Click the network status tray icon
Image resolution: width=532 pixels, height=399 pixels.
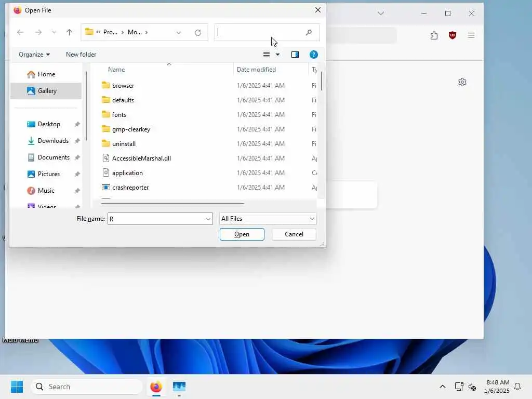pos(459,387)
